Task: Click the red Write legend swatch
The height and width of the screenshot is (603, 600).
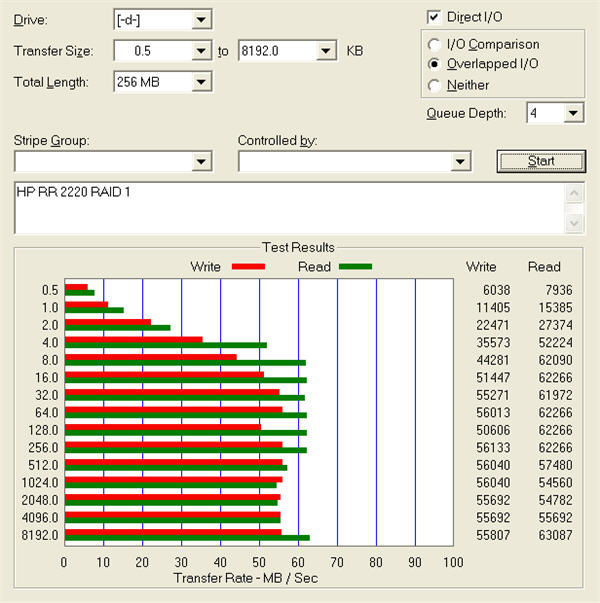Action: (248, 267)
